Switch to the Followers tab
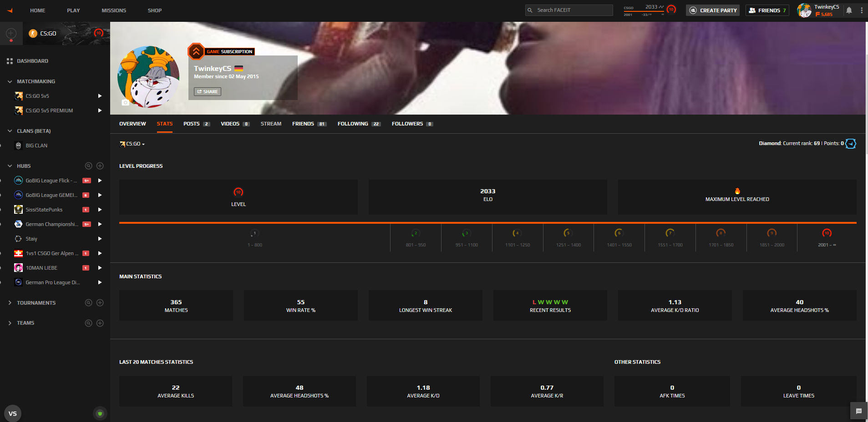The width and height of the screenshot is (868, 422). [412, 124]
